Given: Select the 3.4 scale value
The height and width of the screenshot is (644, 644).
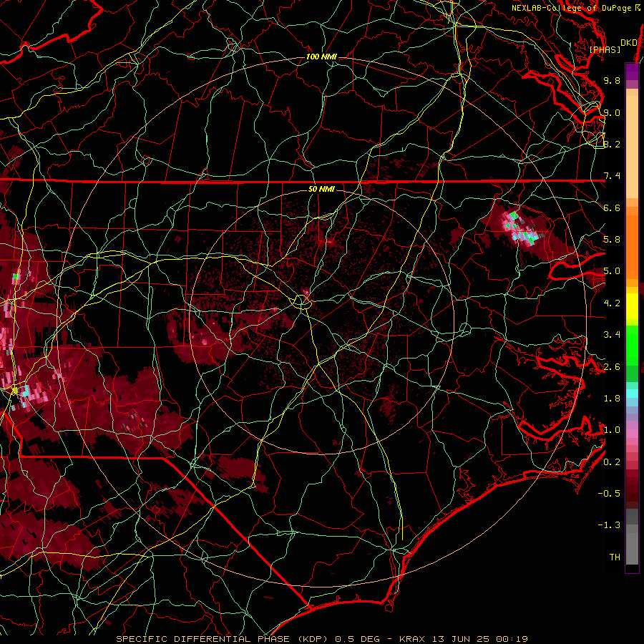Looking at the screenshot, I should pos(612,335).
